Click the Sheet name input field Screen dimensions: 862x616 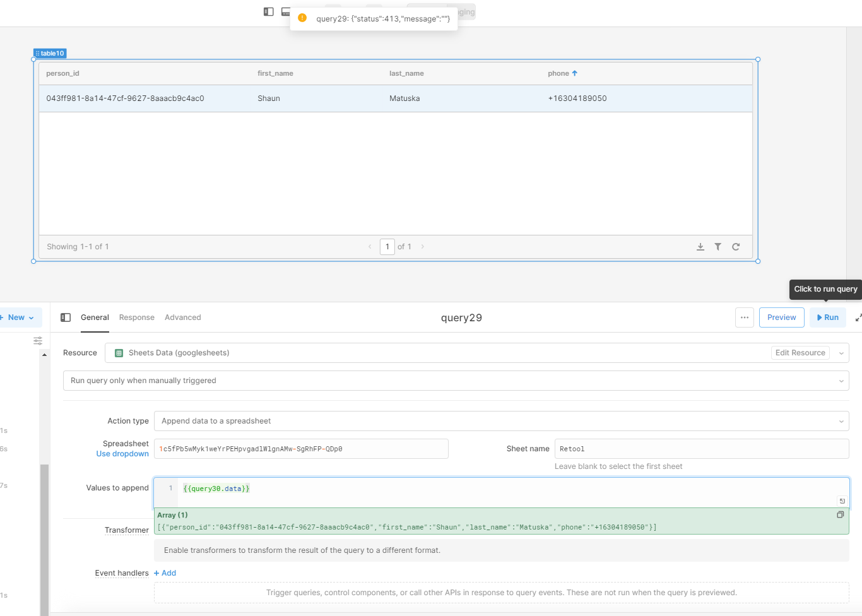pos(701,449)
